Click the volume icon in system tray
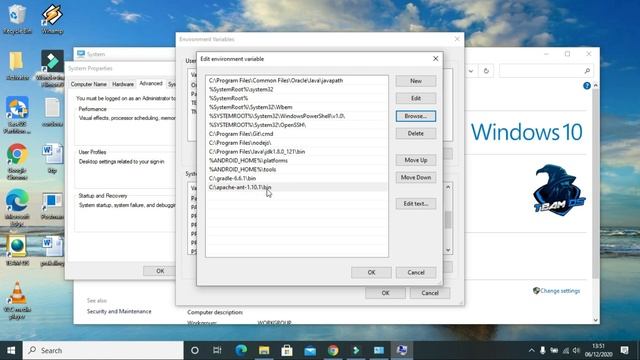Screen dimensions: 640x360 576,350
